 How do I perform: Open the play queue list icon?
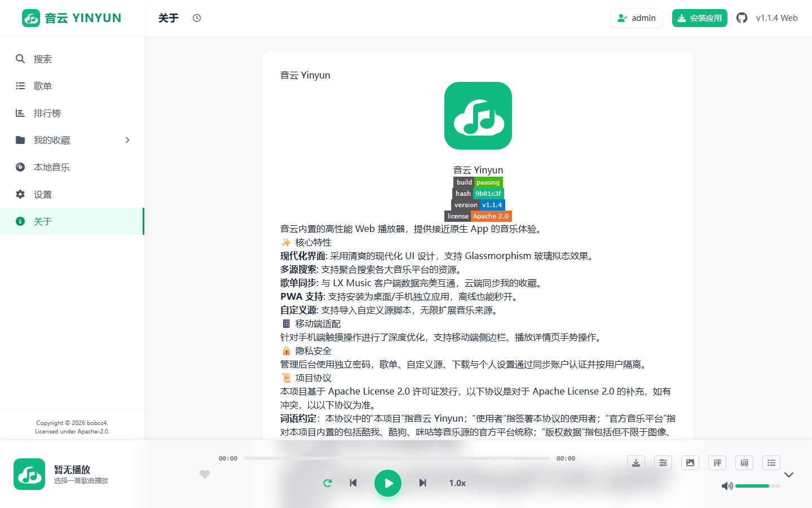point(771,463)
